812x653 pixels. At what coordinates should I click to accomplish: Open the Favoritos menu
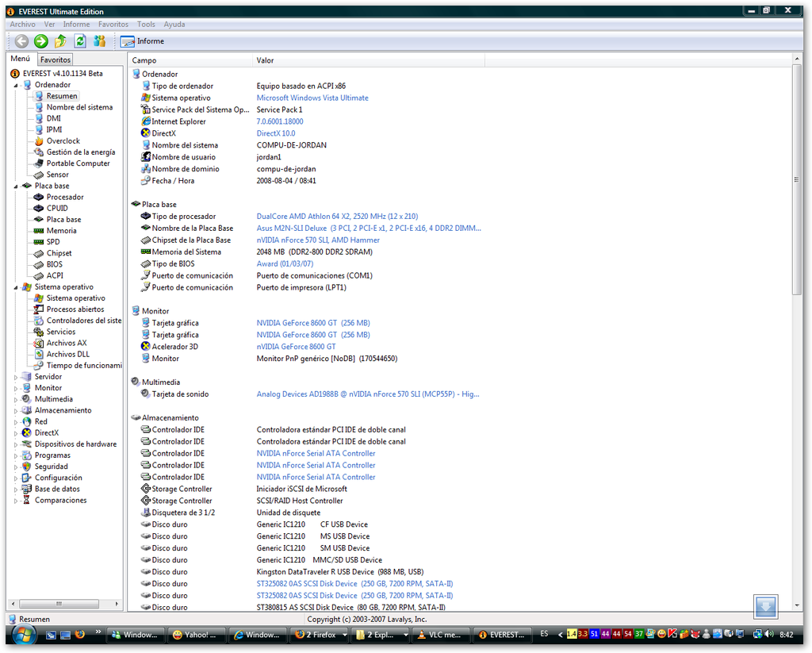tap(113, 25)
